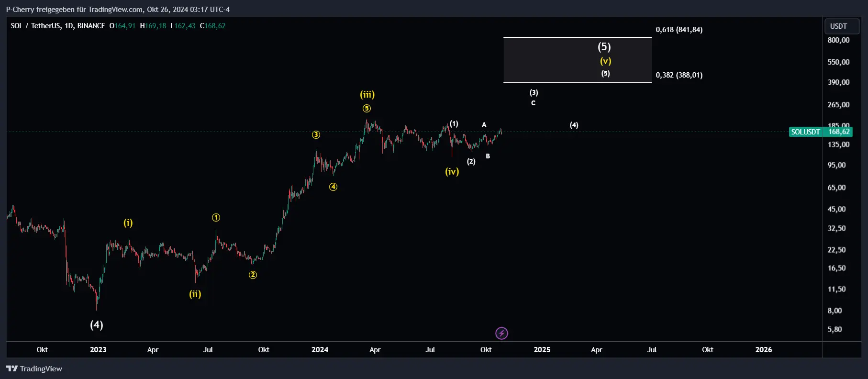Viewport: 868px width, 379px height.
Task: Select the wave A label
Action: pyautogui.click(x=484, y=124)
